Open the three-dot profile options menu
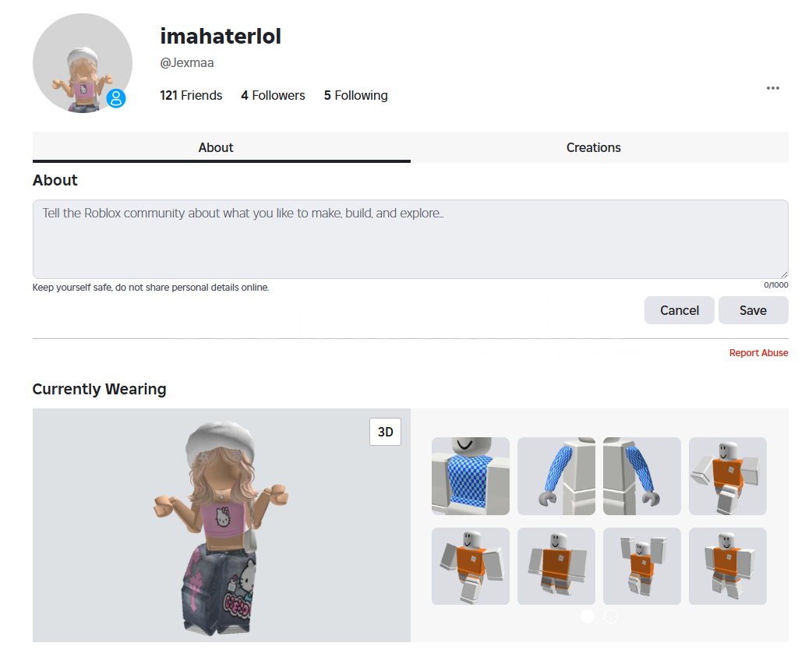Image resolution: width=812 pixels, height=650 pixels. click(772, 88)
